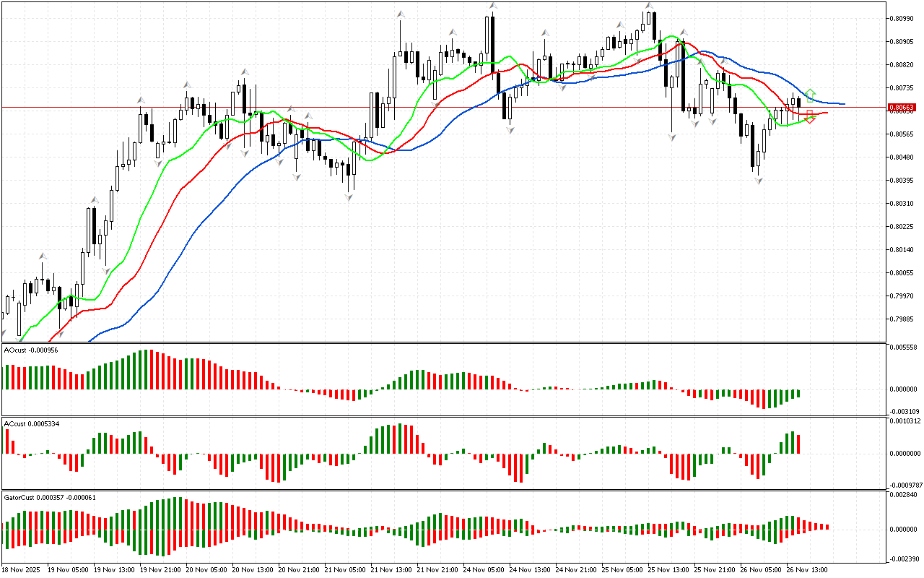Click the up fractal above 21 Nov 13:00 peak
The width and height of the screenshot is (924, 578).
pyautogui.click(x=399, y=14)
